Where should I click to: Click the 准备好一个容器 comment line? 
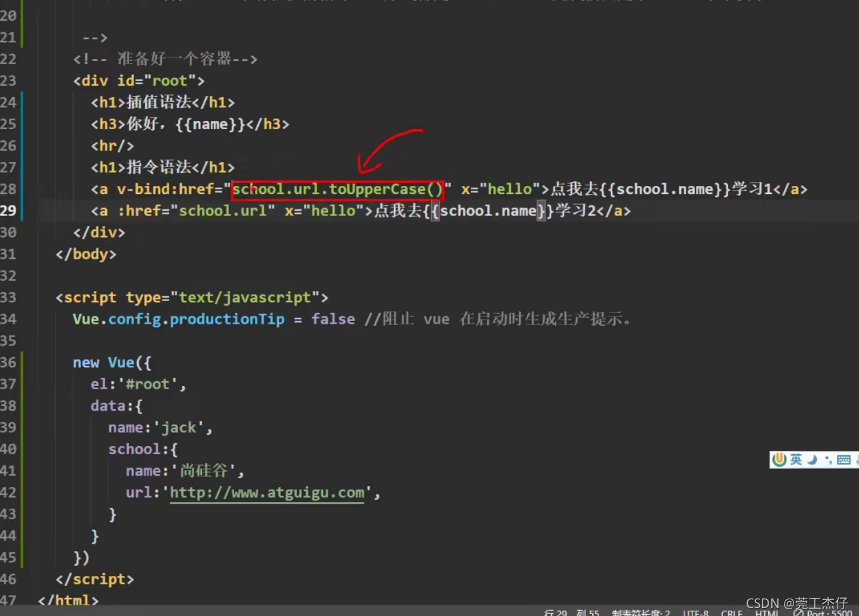(165, 59)
